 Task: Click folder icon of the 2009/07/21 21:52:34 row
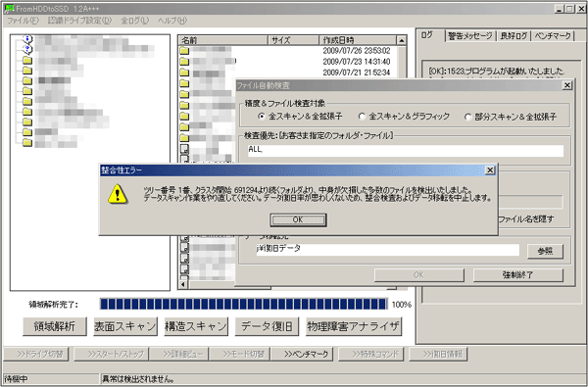coord(184,72)
